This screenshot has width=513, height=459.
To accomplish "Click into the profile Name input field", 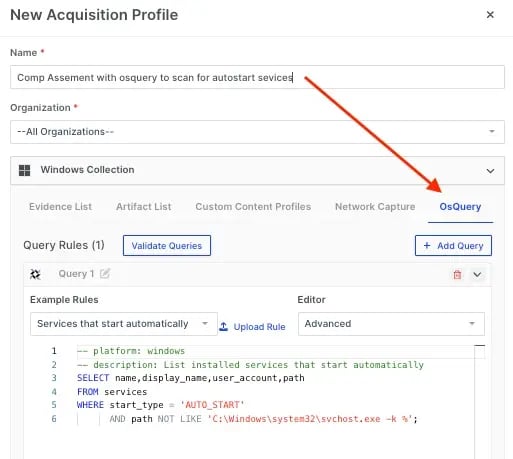I will (257, 77).
